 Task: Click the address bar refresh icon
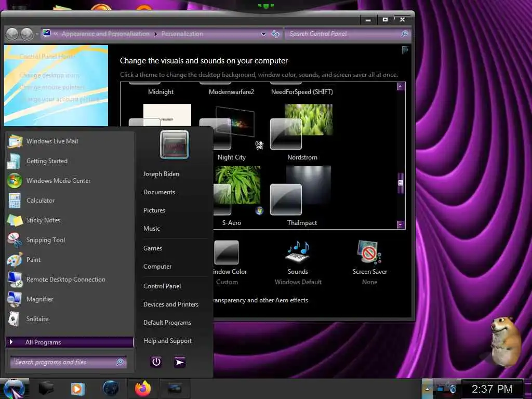tap(275, 34)
